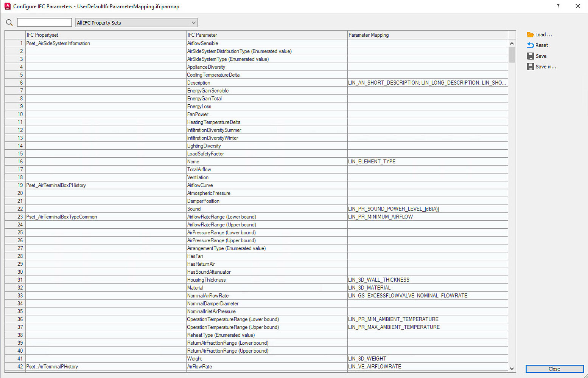
Task: Click the Save button label
Action: (541, 56)
